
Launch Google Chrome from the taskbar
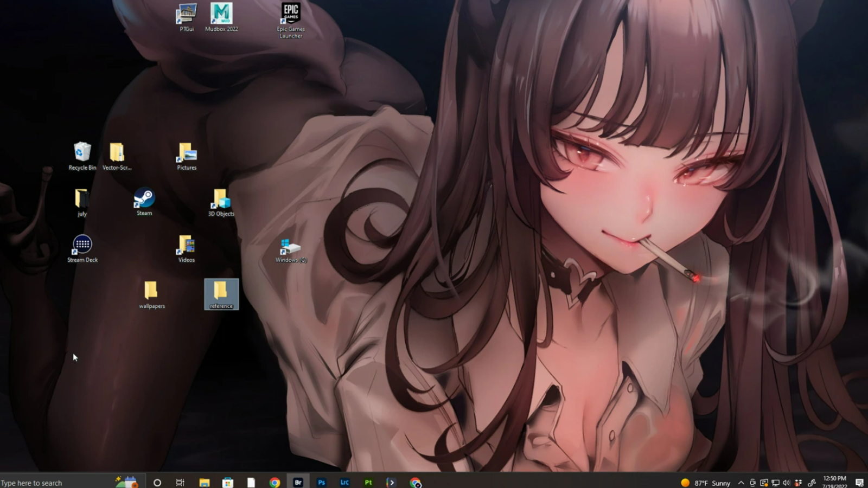pos(275,483)
